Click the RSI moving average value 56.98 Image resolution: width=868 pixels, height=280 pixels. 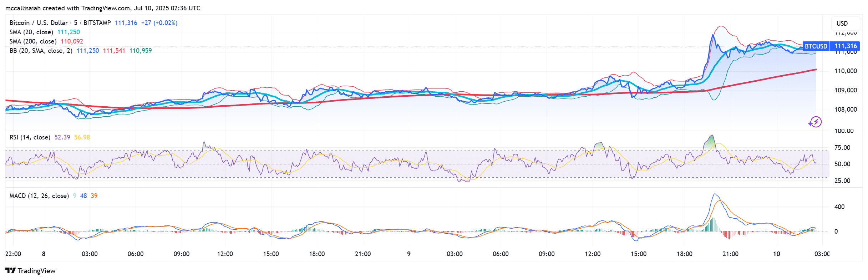82,137
